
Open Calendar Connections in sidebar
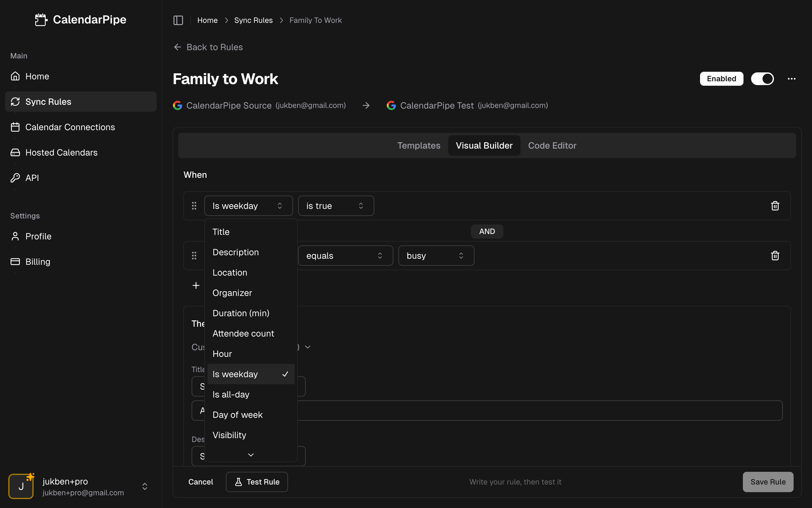[x=81, y=127]
